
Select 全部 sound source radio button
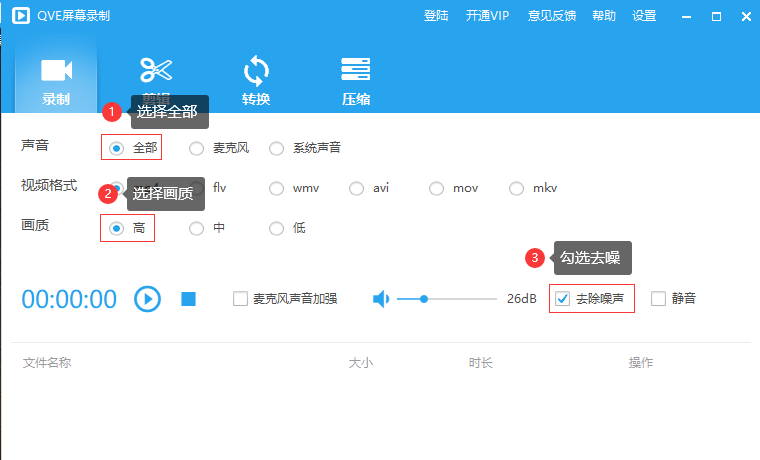116,148
